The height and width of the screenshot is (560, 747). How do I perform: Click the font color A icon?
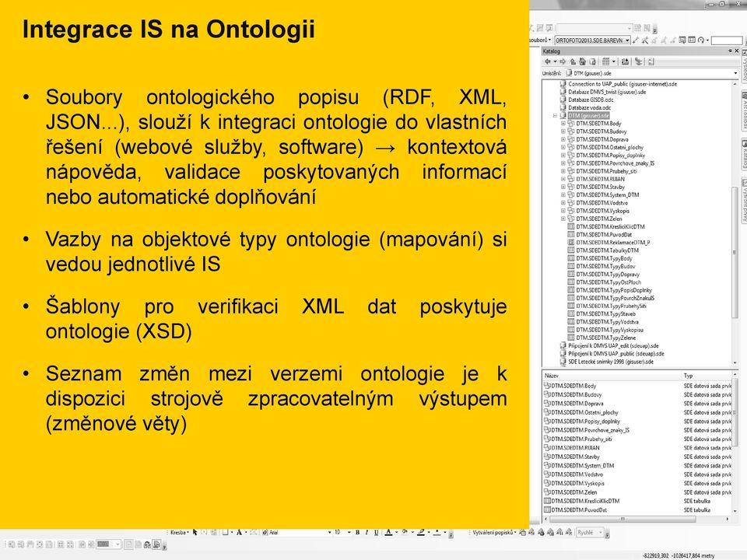tap(388, 532)
